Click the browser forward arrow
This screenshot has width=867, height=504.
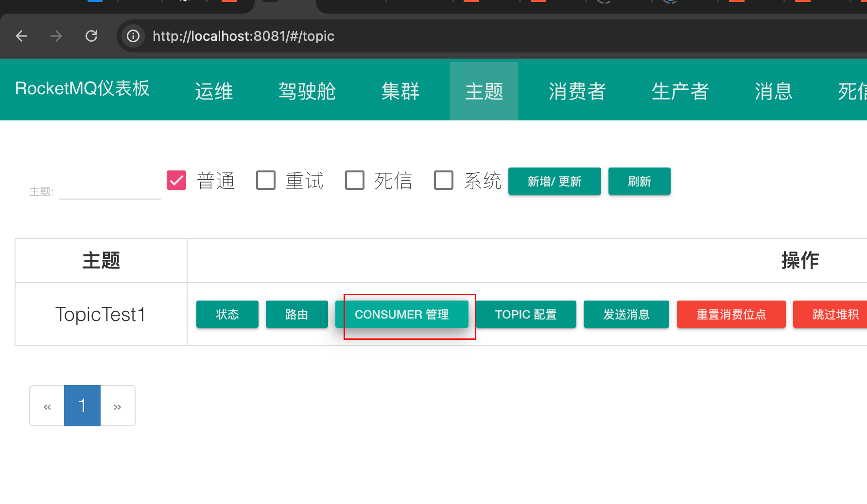point(56,36)
